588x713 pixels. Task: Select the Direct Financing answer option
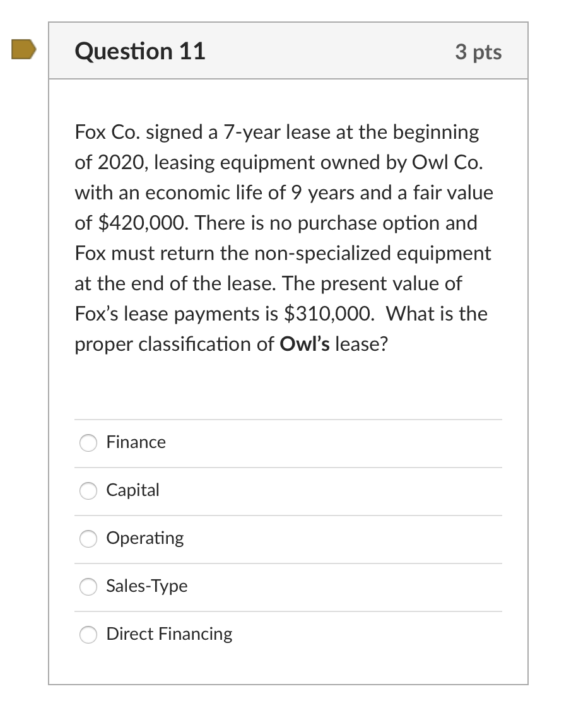88,635
